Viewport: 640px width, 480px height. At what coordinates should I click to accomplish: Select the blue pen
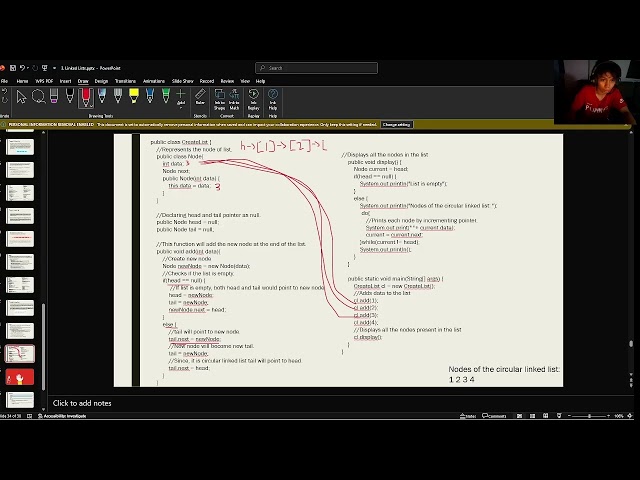click(x=150, y=96)
